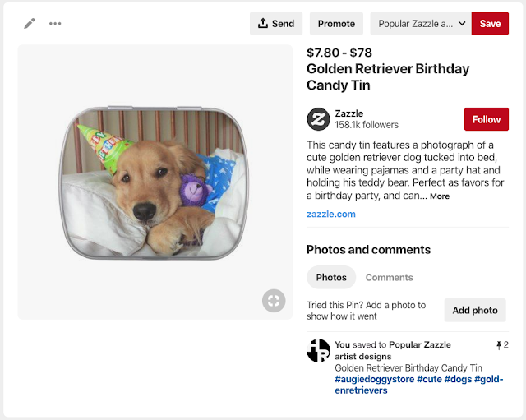Expand the board selector chevron
Image resolution: width=526 pixels, height=420 pixels.
pos(462,24)
